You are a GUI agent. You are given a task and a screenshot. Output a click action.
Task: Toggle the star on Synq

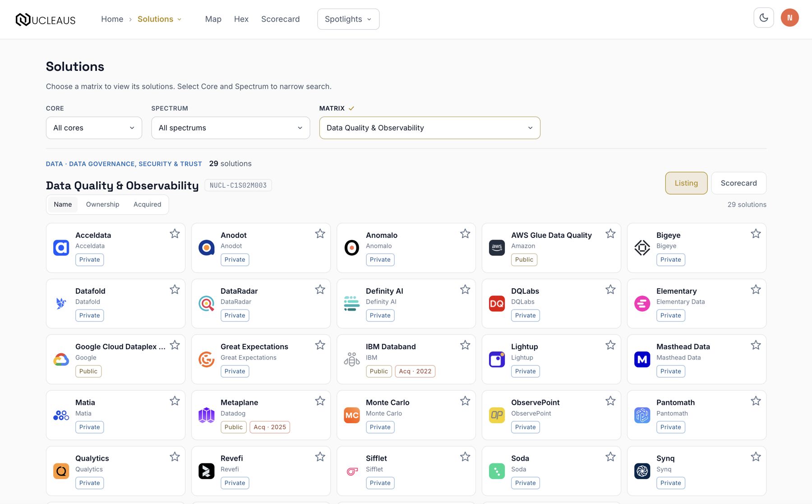(756, 457)
